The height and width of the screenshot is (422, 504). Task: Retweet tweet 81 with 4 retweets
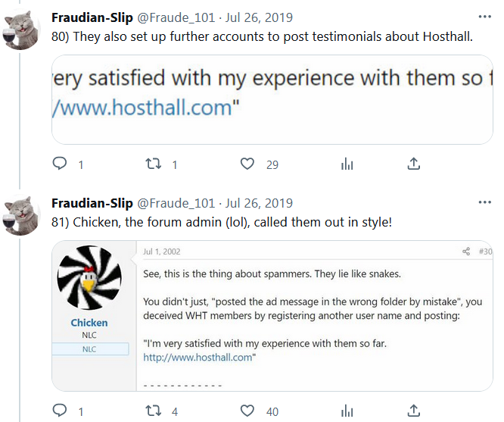click(x=154, y=411)
